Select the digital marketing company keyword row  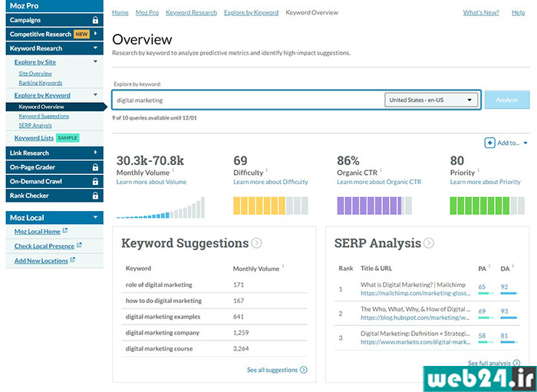(x=214, y=332)
